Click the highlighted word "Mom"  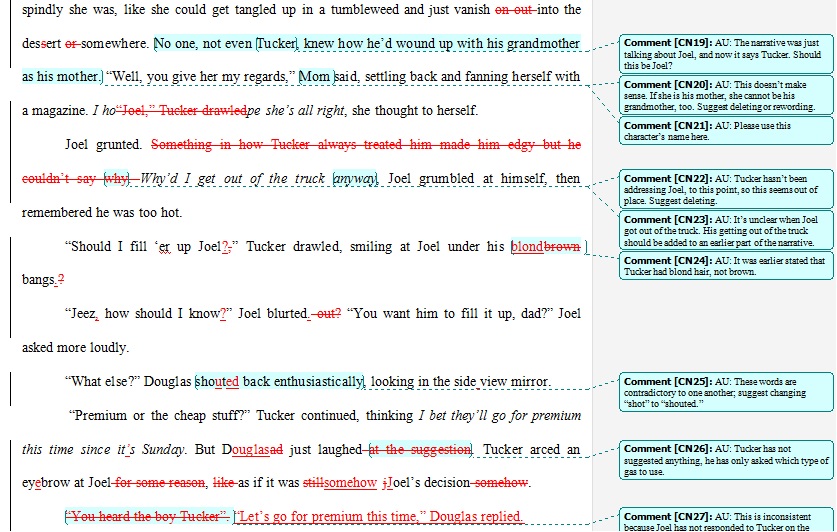click(x=315, y=77)
